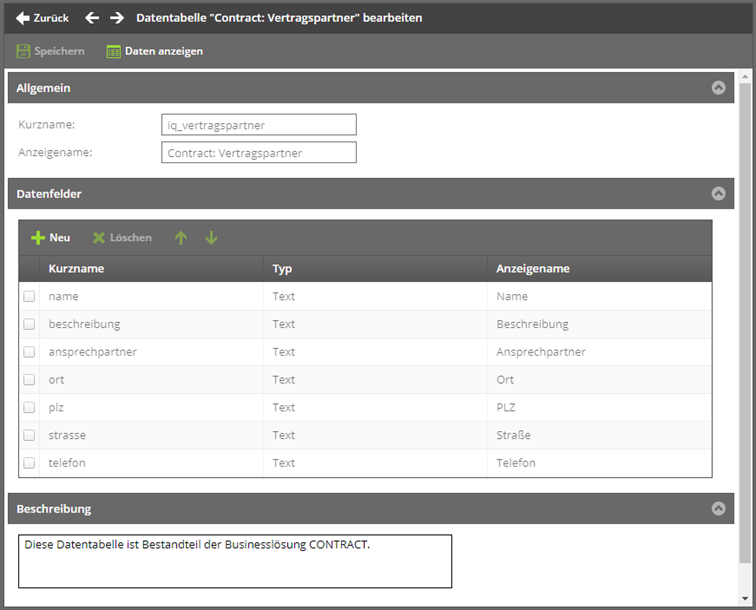Collapse the Datenfelder section
This screenshot has height=610, width=756.
point(718,193)
